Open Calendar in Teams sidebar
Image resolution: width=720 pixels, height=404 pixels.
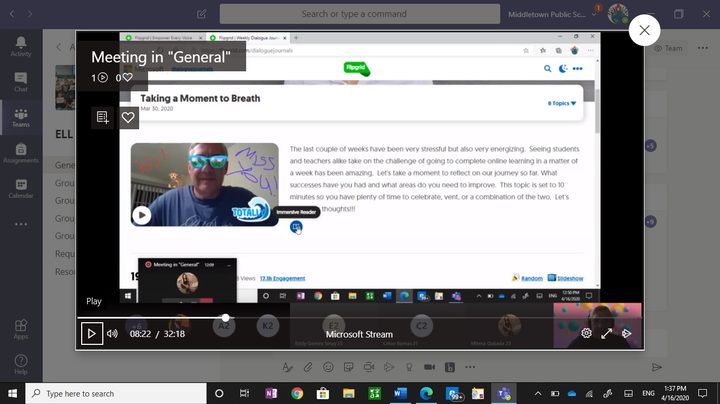21,188
